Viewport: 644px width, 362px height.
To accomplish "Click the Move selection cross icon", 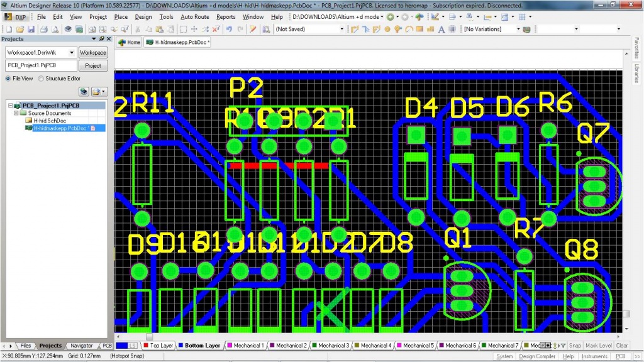I will point(194,29).
